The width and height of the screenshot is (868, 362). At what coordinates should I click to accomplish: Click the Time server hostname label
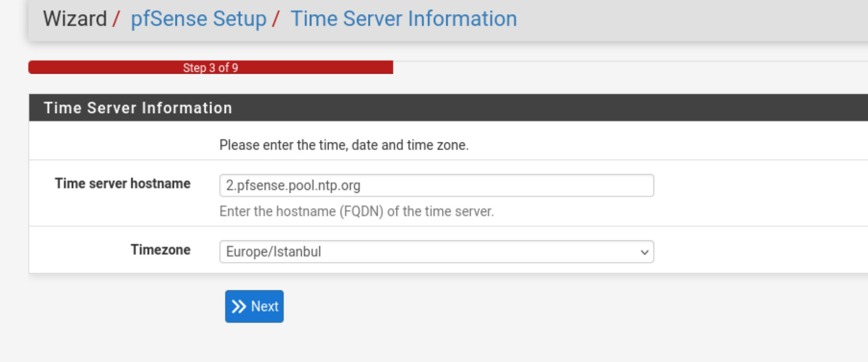(123, 183)
